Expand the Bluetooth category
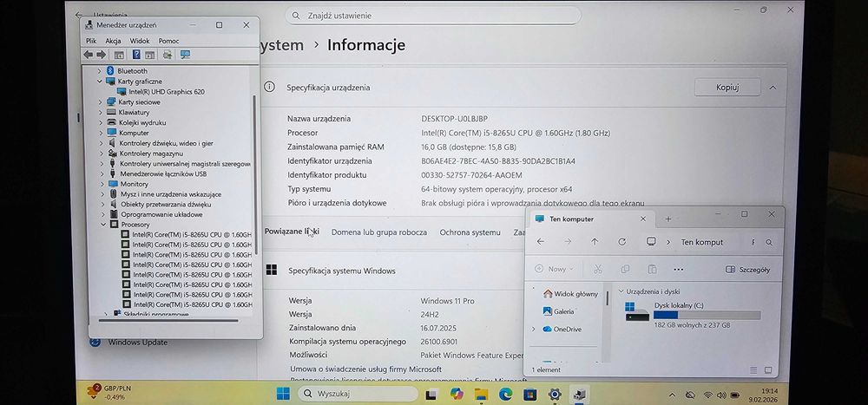This screenshot has height=405, width=868. pos(100,71)
